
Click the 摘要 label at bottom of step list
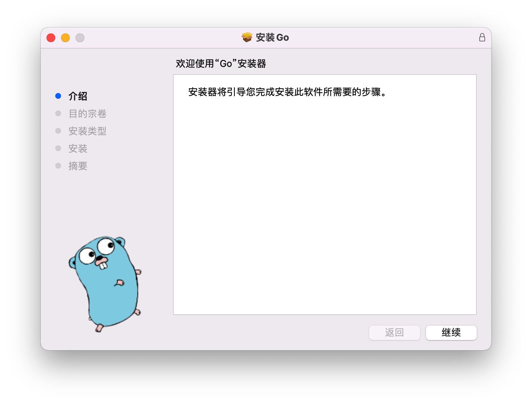78,166
